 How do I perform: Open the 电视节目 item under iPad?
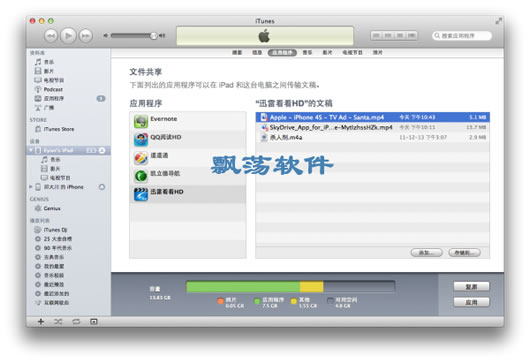(55, 178)
